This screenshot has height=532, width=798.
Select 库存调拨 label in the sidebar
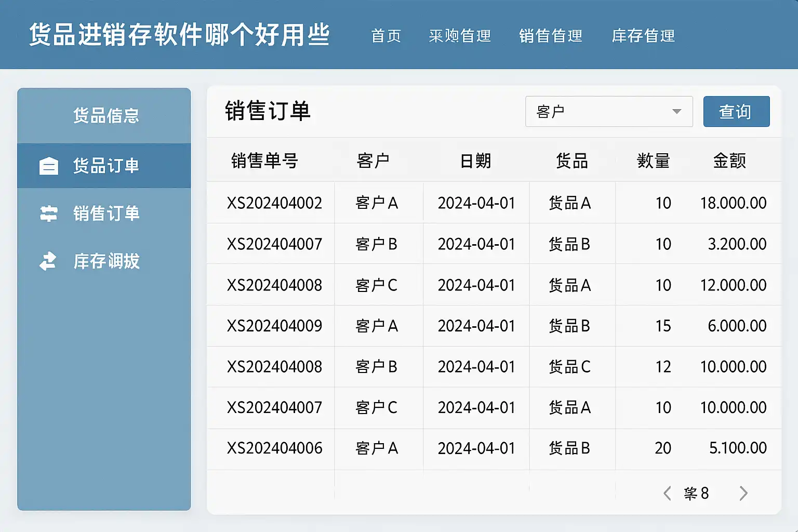(x=106, y=261)
